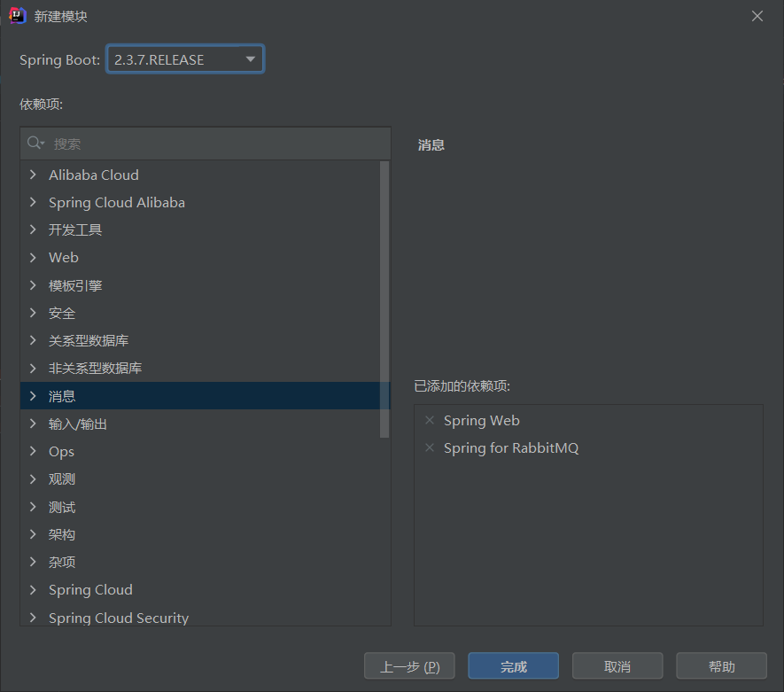Select the 观测 row label
Screen dimensions: 784x692
(x=62, y=479)
